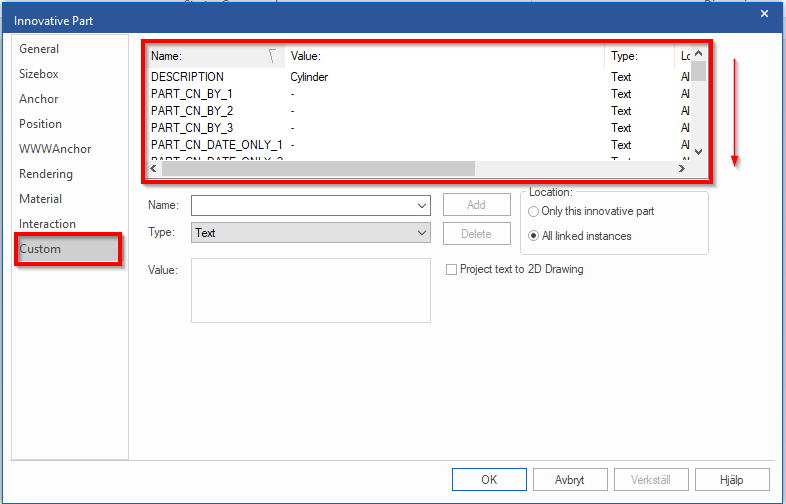Confirm with the OK button
The width and height of the screenshot is (786, 504).
[x=489, y=480]
